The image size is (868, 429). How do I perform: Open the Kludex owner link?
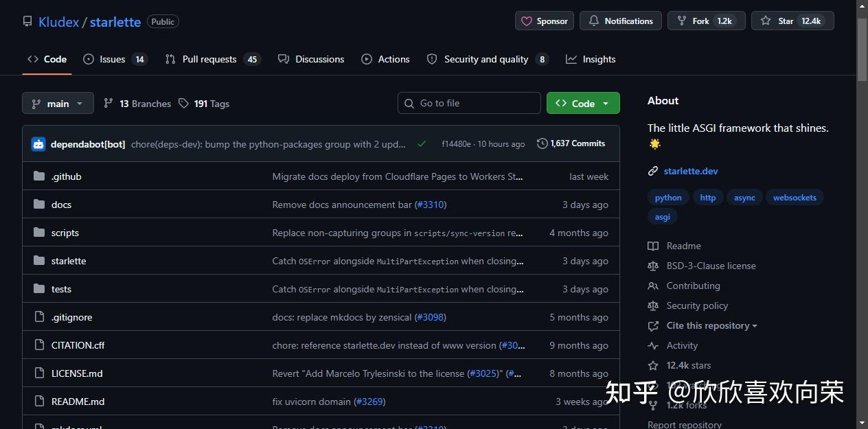pyautogui.click(x=58, y=22)
